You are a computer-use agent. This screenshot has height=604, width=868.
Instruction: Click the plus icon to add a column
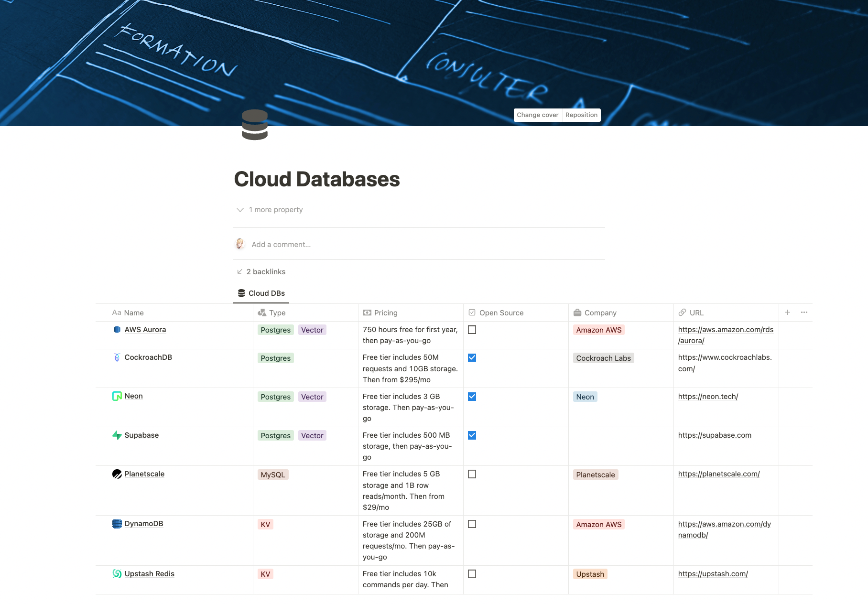pos(787,313)
